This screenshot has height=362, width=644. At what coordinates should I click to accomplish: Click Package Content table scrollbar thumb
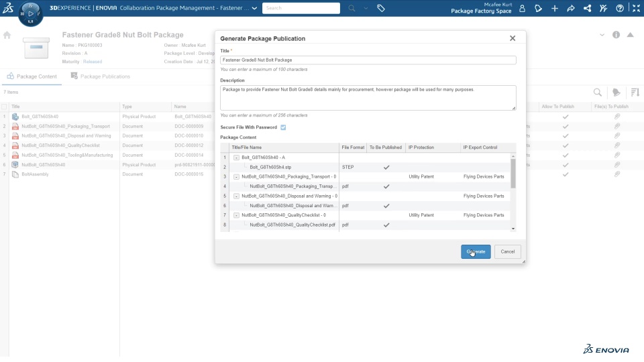tap(513, 173)
